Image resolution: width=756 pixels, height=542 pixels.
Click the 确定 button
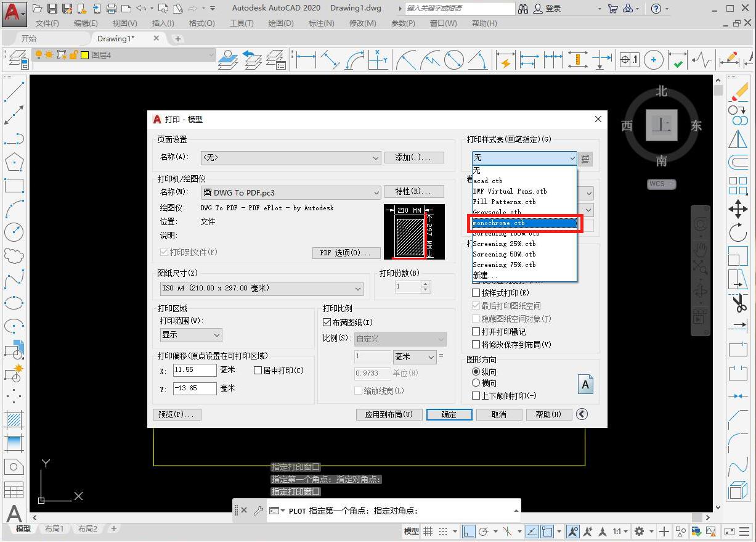click(449, 414)
